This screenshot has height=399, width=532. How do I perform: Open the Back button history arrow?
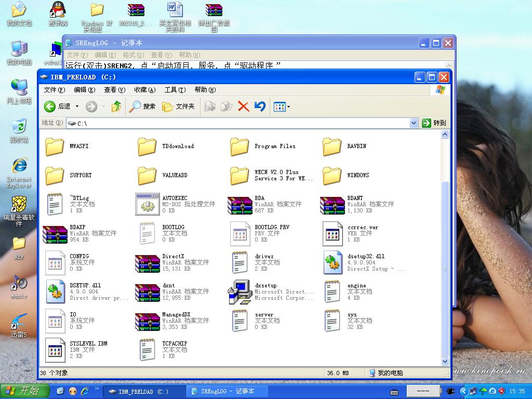(x=77, y=107)
